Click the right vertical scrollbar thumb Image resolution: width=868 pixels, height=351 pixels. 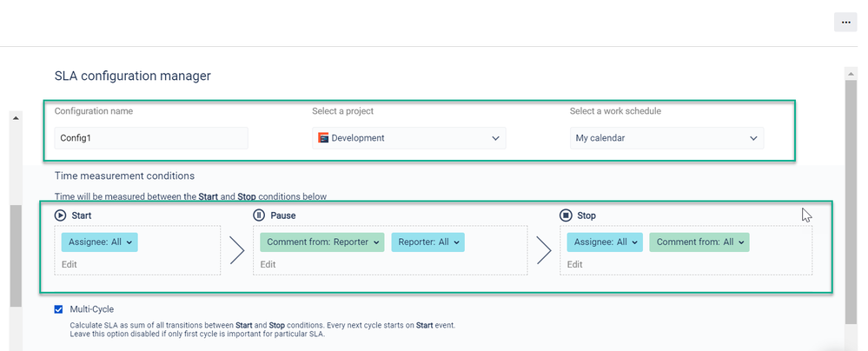click(851, 202)
